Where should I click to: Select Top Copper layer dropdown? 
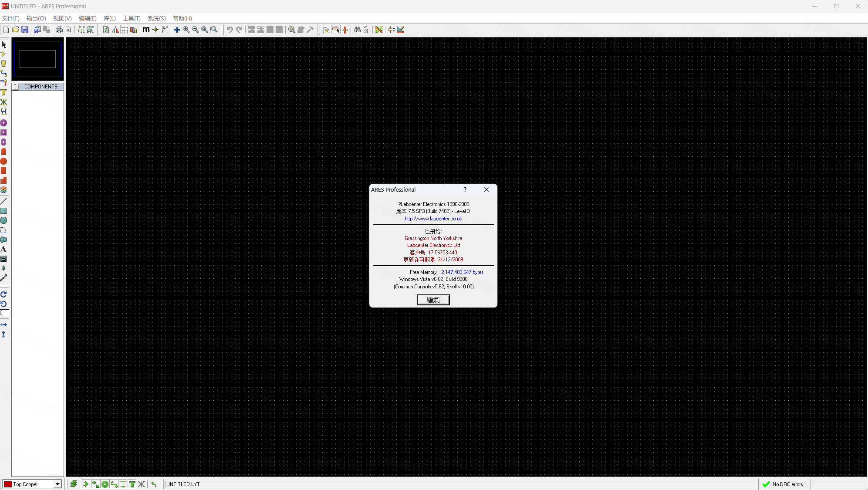pos(32,484)
